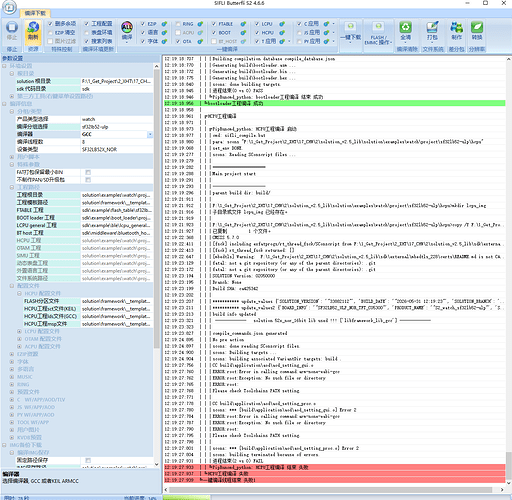Screen dimensions: 512x500
Task: Expand the 第三方工具 tree node
Action: point(12,96)
